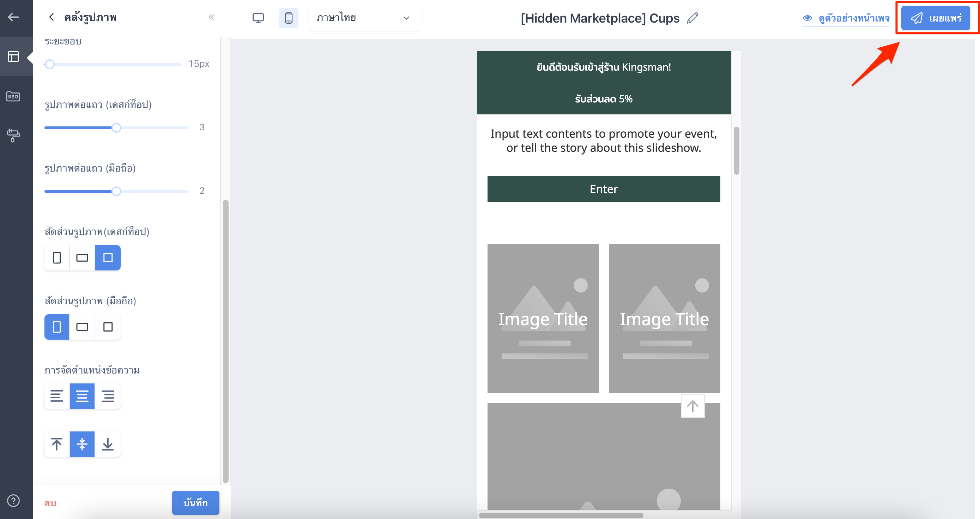Click the welcome banner ยินดีต้อนรับเข้าสู่ร้าน Kingsman!

(604, 67)
